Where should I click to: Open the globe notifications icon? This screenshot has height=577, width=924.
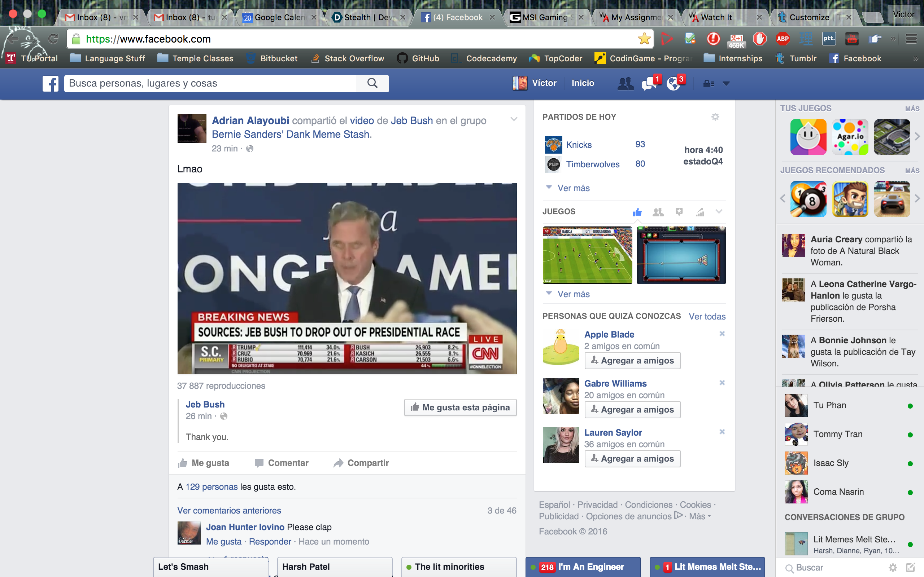click(674, 83)
